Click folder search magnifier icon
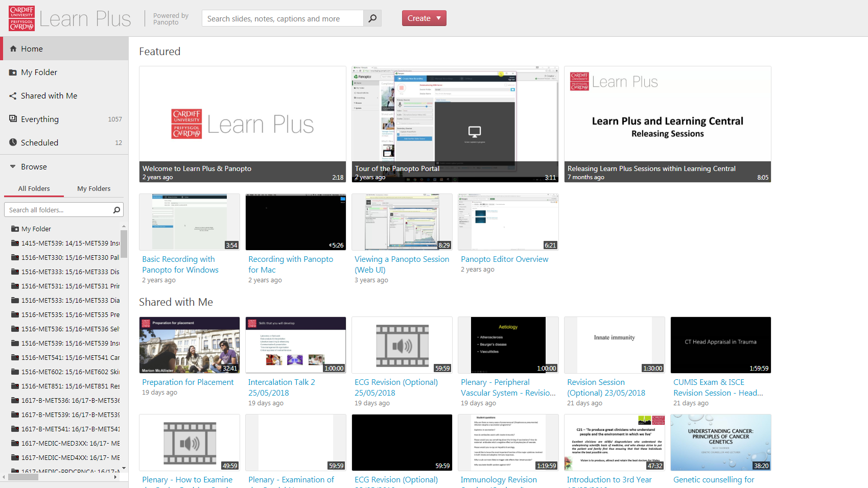Image resolution: width=868 pixels, height=488 pixels. pyautogui.click(x=116, y=210)
